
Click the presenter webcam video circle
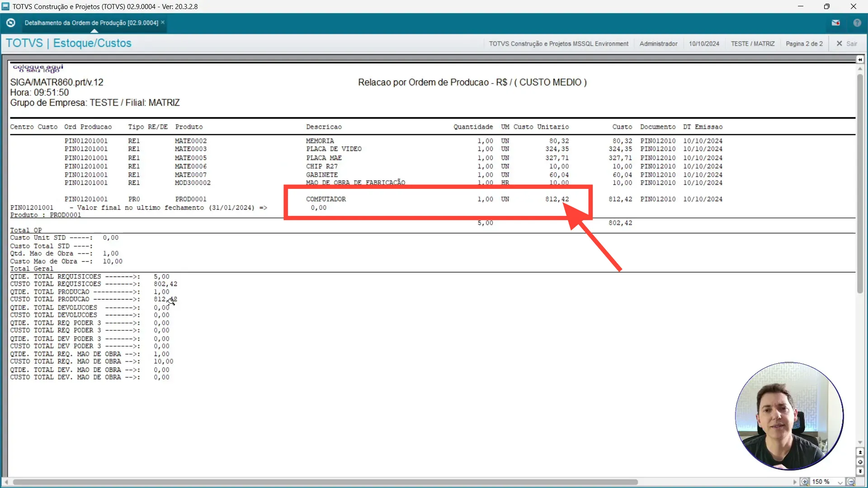coord(789,416)
